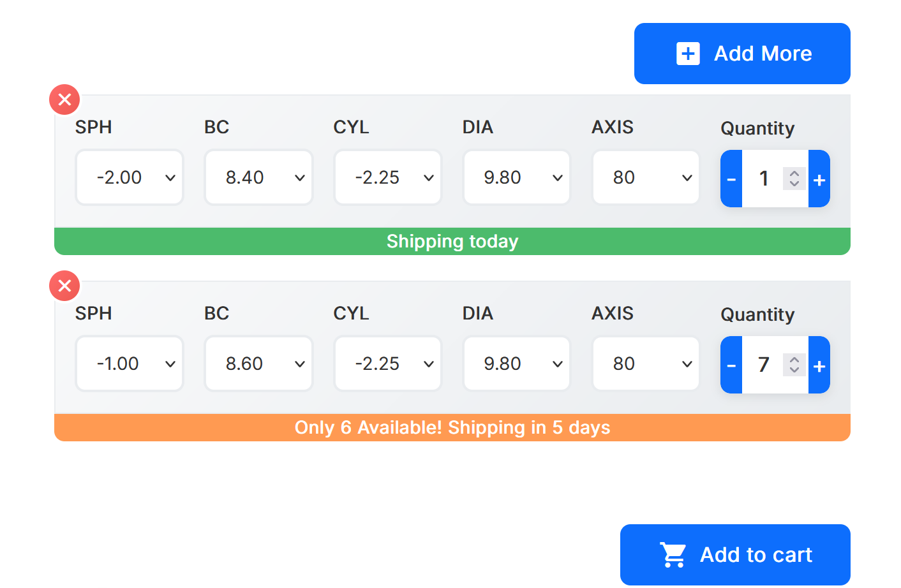Open second row AXIS 80 dropdown
The width and height of the screenshot is (901, 588).
(x=646, y=364)
